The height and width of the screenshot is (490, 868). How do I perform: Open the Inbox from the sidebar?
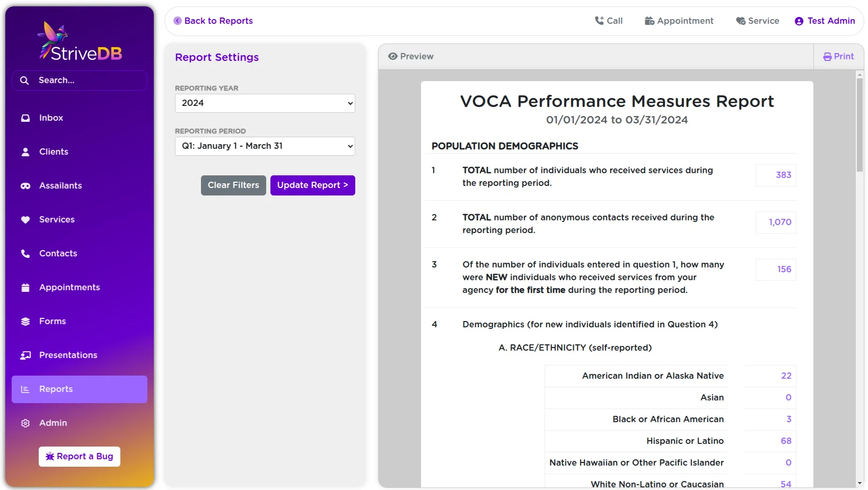pos(25,118)
